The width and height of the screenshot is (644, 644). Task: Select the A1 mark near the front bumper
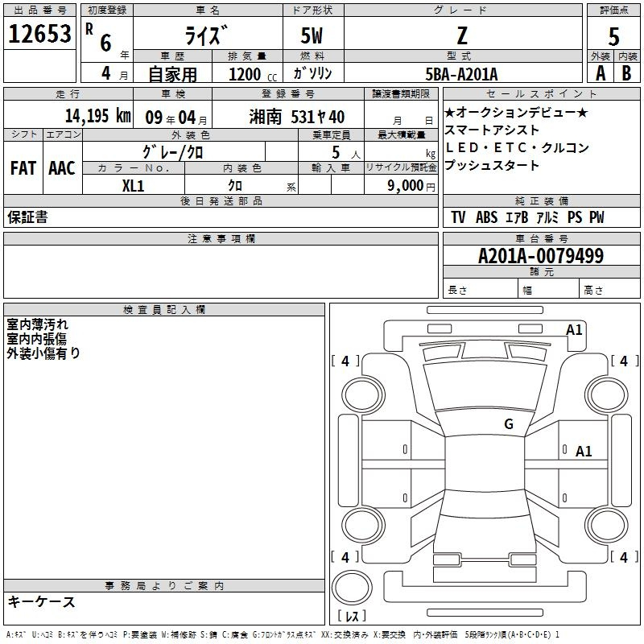click(574, 329)
